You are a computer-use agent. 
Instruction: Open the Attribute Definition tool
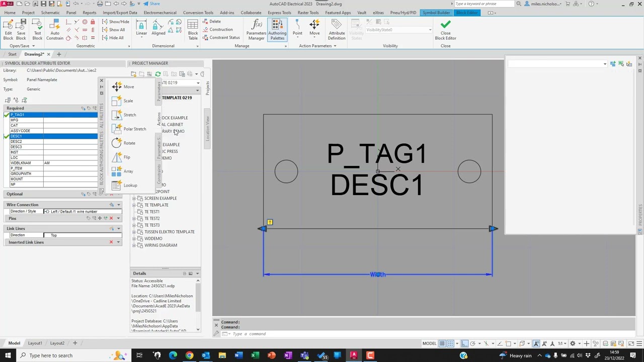click(x=337, y=30)
